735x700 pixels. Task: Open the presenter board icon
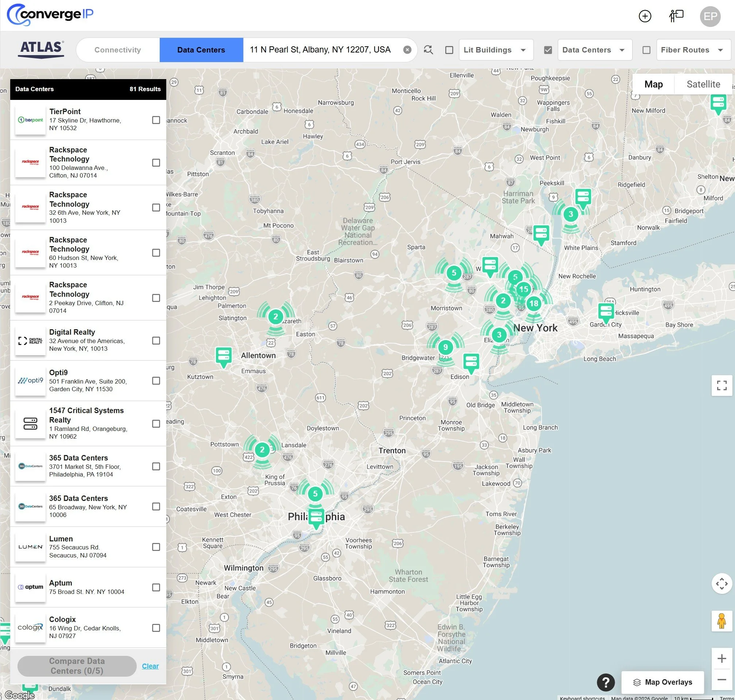pos(676,16)
